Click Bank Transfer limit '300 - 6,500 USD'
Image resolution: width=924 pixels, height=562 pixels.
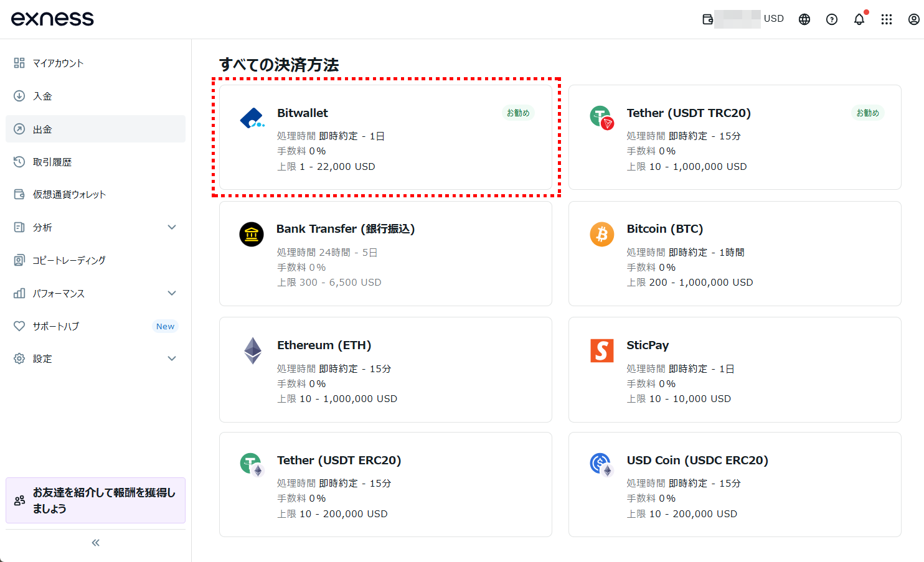pos(341,283)
